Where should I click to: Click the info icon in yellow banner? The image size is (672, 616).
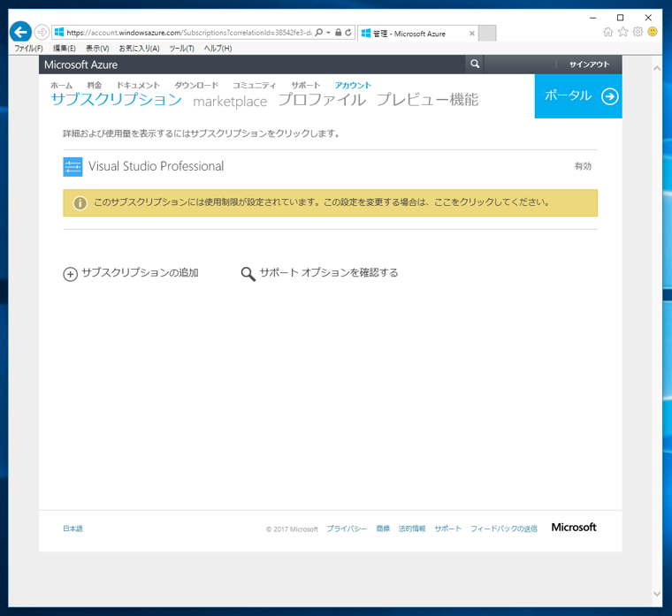(80, 202)
